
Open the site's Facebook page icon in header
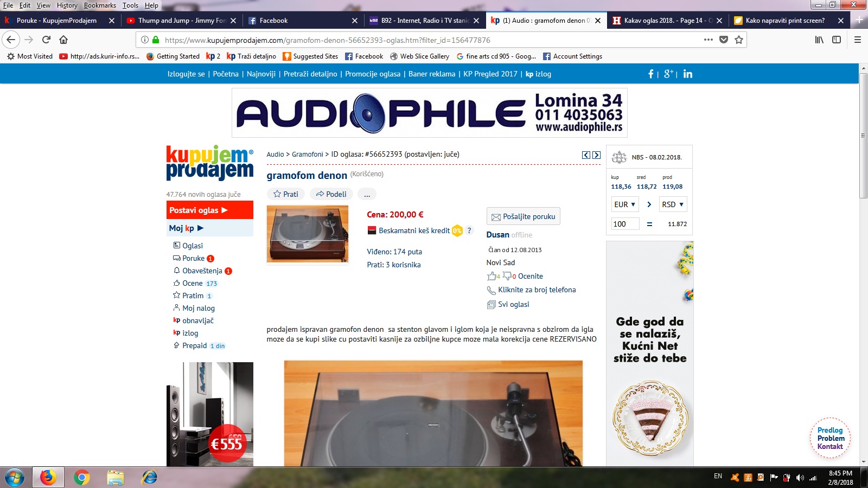pos(651,74)
